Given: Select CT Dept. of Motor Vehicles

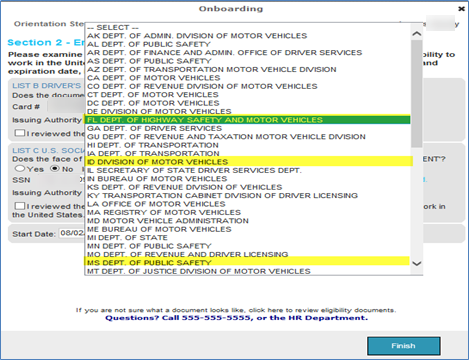Looking at the screenshot, I should [x=248, y=95].
